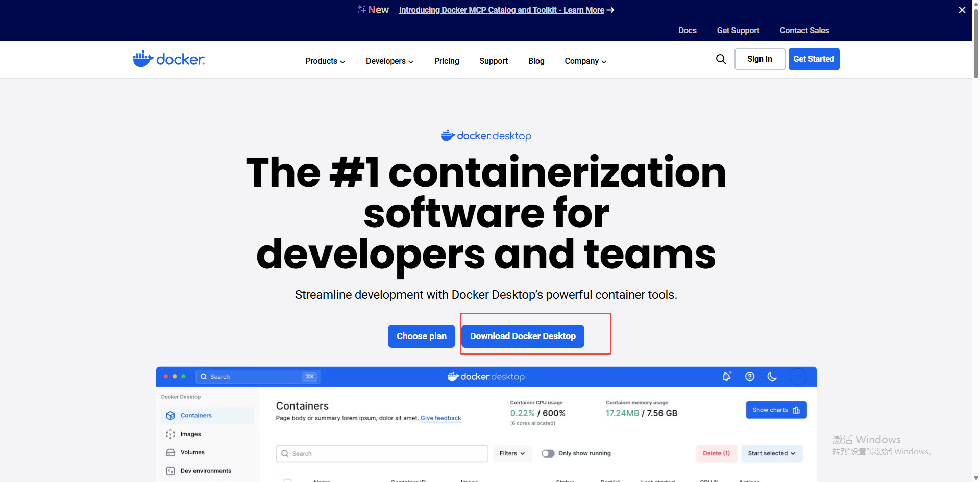Open the Filters dropdown
The image size is (980, 482).
tap(512, 453)
